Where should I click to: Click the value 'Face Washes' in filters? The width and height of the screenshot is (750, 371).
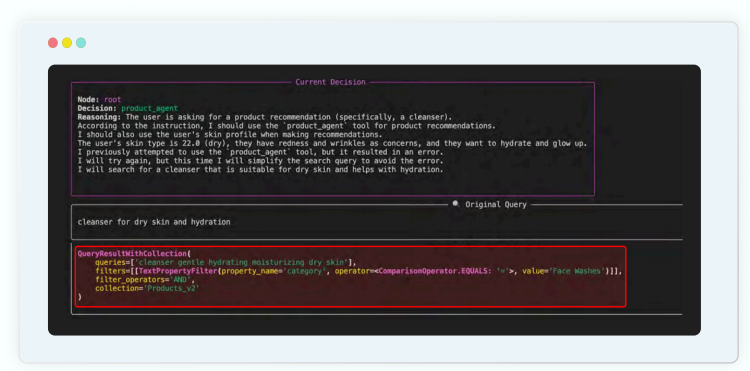click(576, 271)
